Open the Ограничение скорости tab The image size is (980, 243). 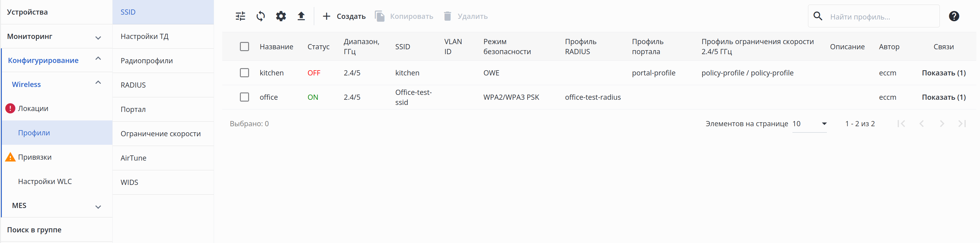[160, 134]
